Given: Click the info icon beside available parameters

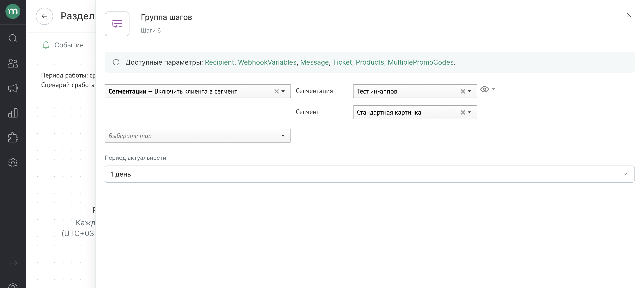Looking at the screenshot, I should pyautogui.click(x=116, y=62).
